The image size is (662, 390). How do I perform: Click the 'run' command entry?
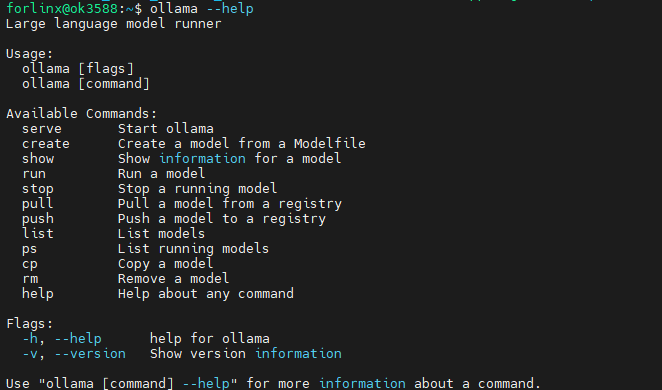point(34,174)
